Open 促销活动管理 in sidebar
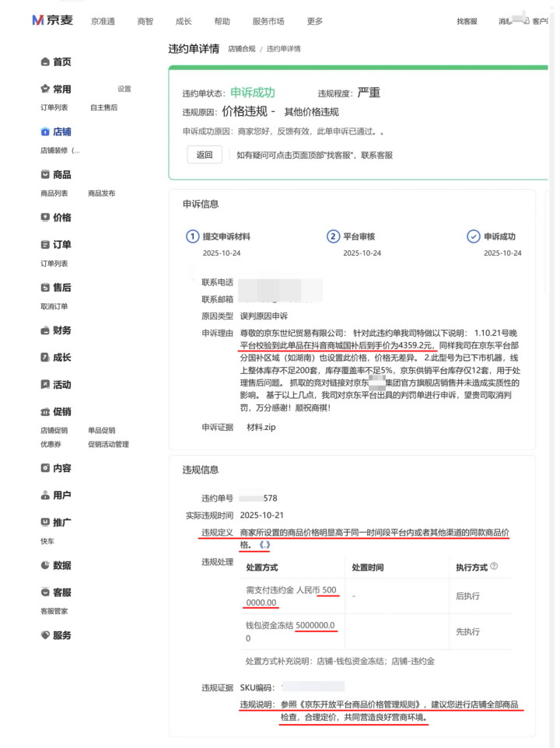This screenshot has height=748, width=560. 108,444
